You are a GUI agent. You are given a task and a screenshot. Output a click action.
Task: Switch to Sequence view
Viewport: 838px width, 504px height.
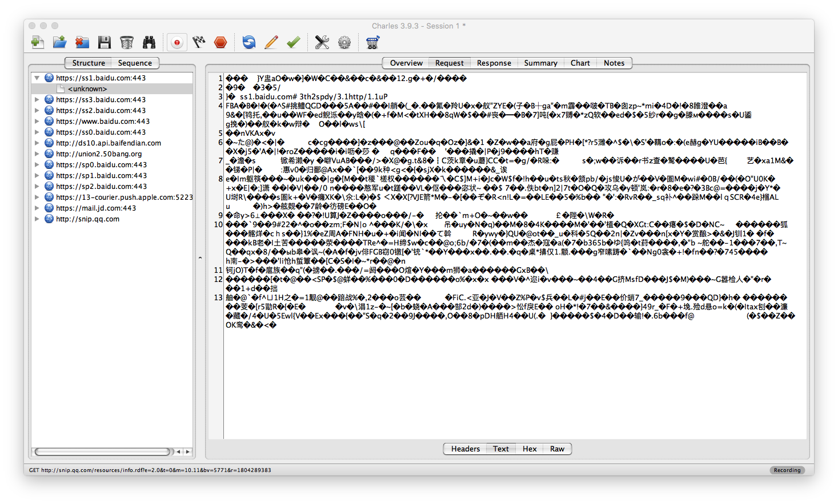click(135, 63)
